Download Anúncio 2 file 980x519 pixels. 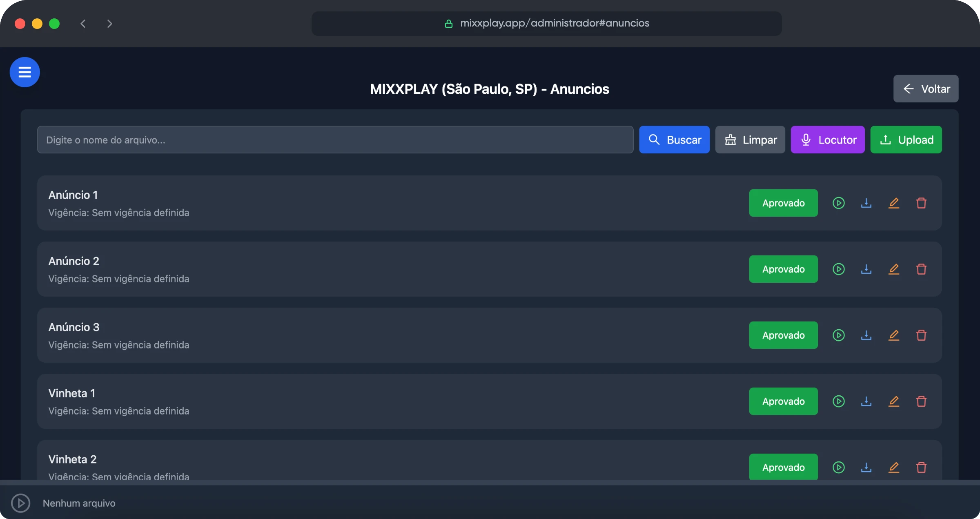pos(866,269)
